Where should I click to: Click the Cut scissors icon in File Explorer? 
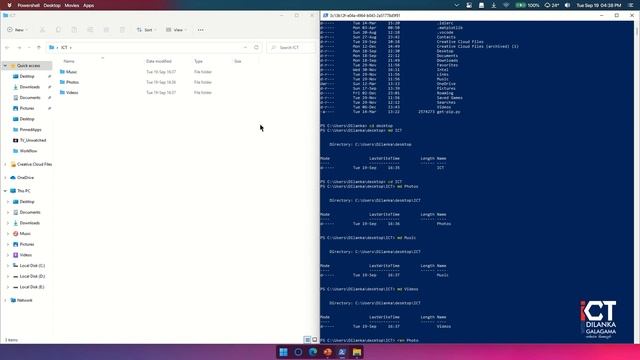tap(42, 30)
